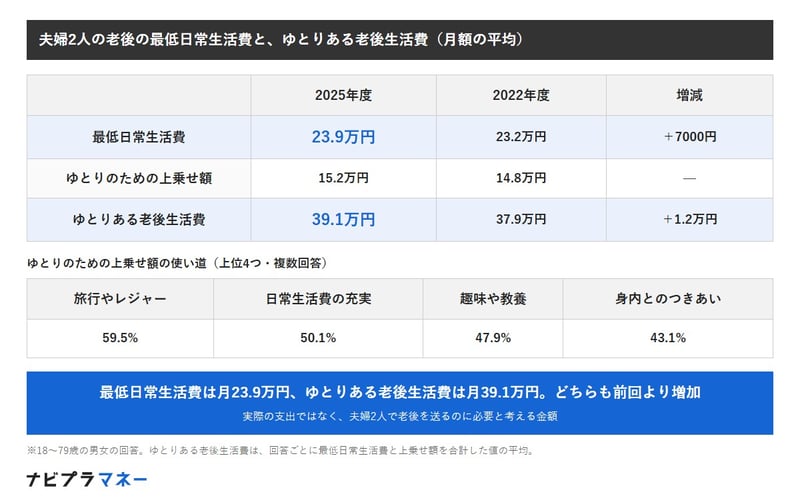Click the 47.9% value
Image resolution: width=800 pixels, height=498 pixels.
click(x=493, y=338)
